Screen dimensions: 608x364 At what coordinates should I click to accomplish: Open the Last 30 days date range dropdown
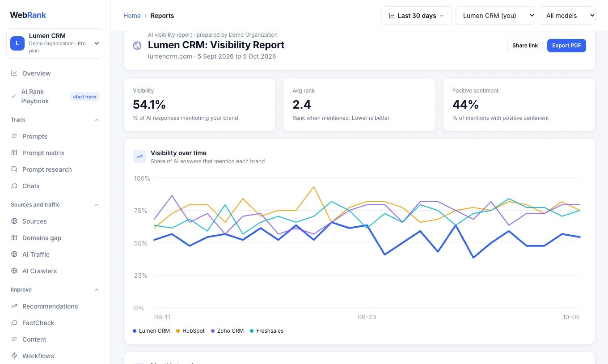[x=417, y=16]
